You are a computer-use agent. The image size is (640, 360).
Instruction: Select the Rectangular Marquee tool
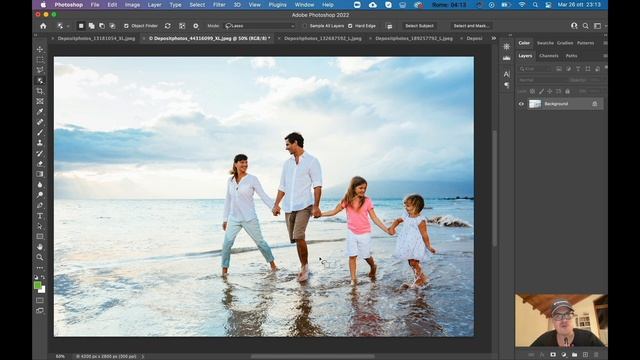click(40, 60)
